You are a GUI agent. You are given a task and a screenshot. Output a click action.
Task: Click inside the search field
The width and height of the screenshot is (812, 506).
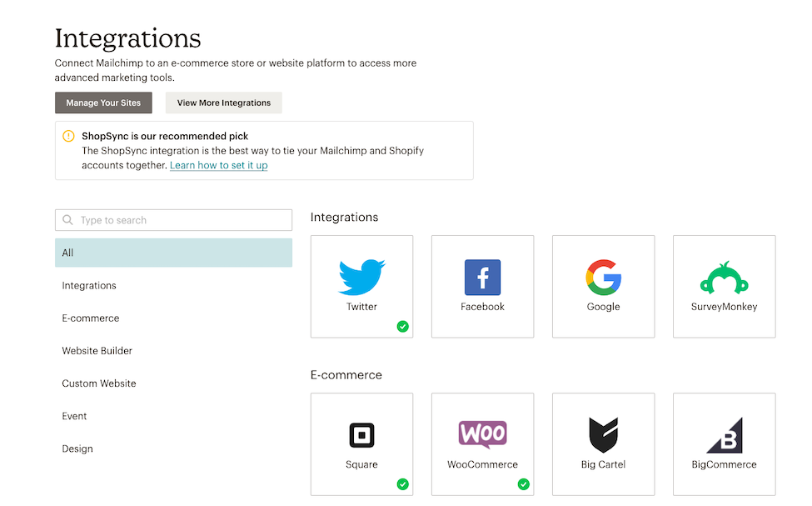173,219
